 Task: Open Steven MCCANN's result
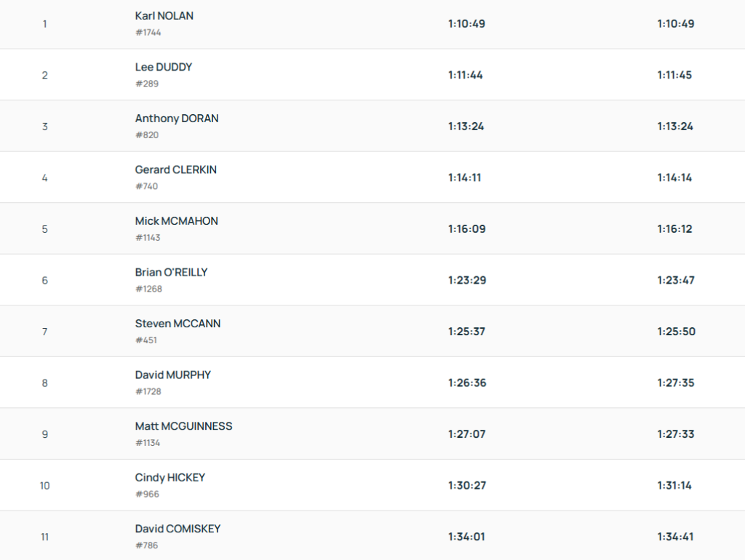(178, 324)
